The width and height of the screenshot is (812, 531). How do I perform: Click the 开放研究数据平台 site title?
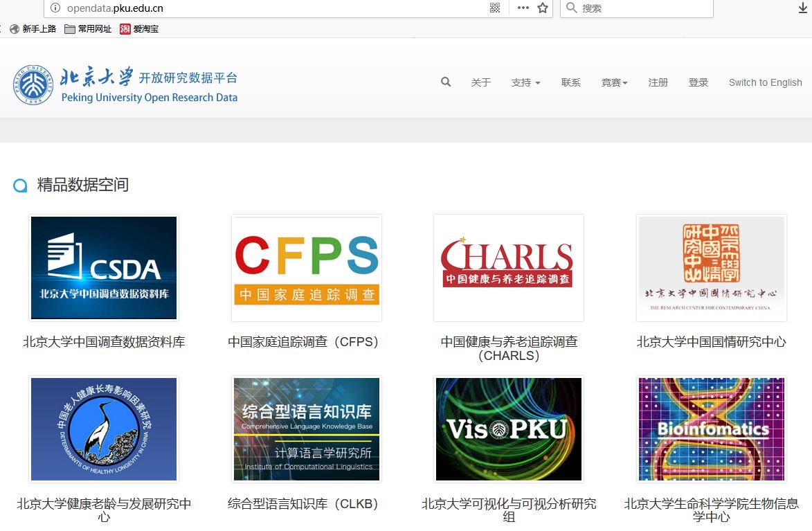(188, 78)
